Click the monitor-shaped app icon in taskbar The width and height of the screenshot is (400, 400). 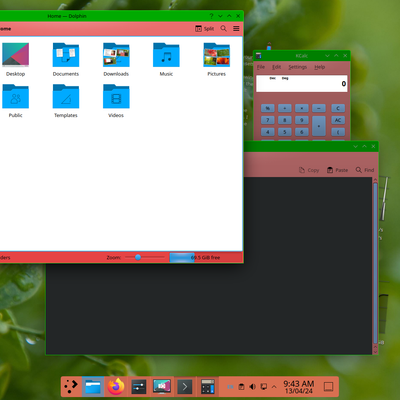pos(162,387)
